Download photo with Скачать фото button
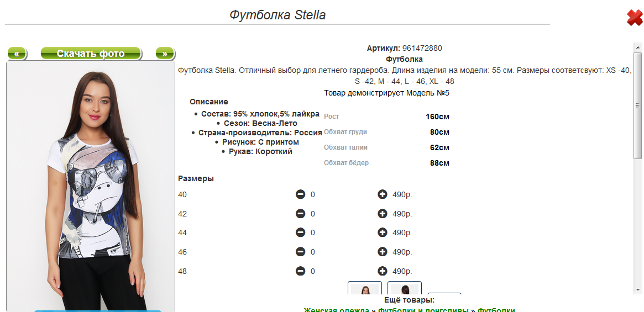The height and width of the screenshot is (312, 644). point(91,54)
